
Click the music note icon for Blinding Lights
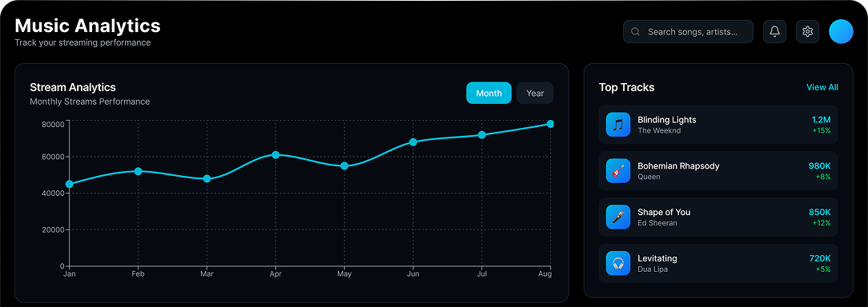coord(618,125)
